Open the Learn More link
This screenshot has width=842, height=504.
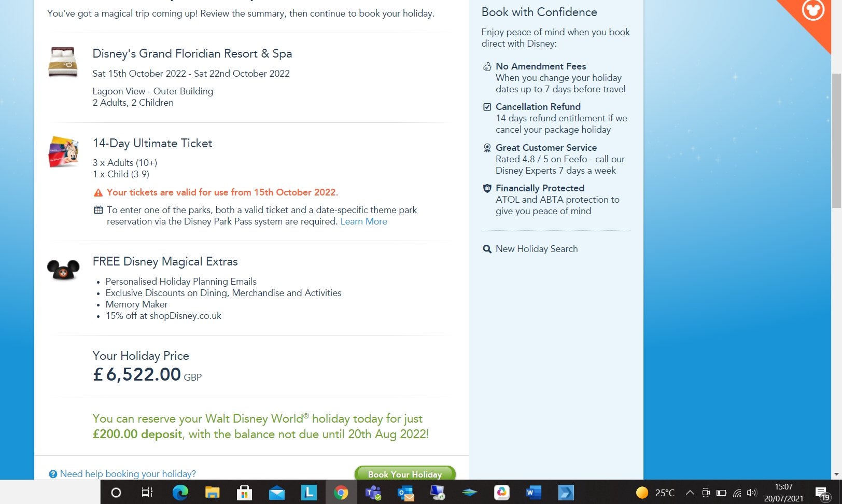[363, 221]
